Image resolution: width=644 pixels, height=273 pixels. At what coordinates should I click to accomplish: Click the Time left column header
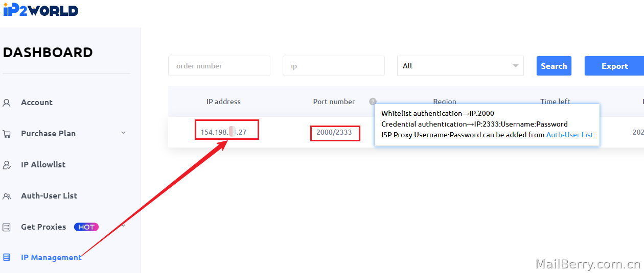tap(555, 102)
